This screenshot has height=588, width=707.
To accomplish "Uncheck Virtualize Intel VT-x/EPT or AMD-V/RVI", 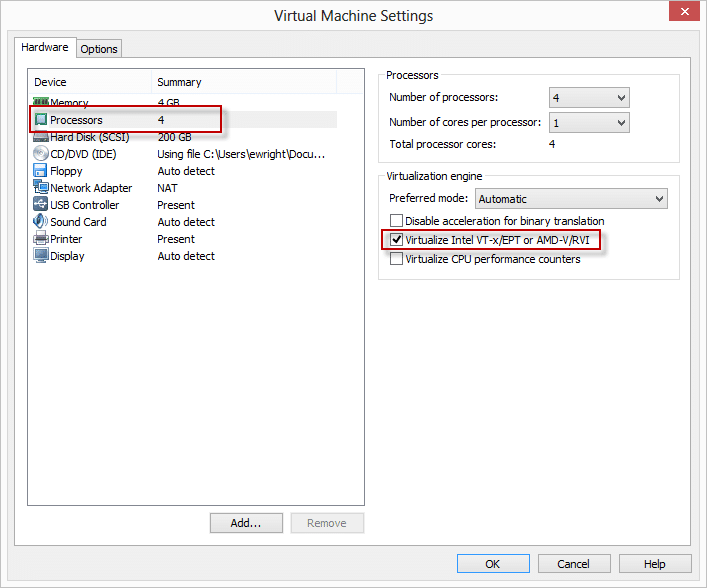I will 397,240.
